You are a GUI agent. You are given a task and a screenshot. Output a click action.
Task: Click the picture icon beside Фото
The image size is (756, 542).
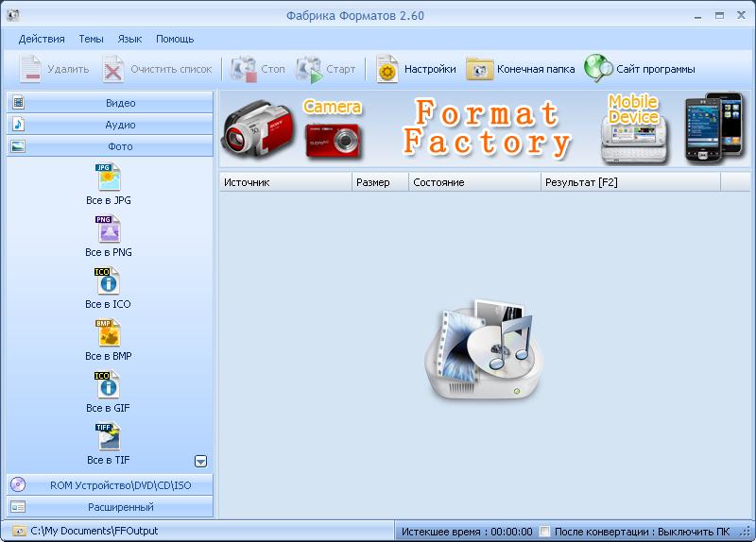click(x=18, y=146)
